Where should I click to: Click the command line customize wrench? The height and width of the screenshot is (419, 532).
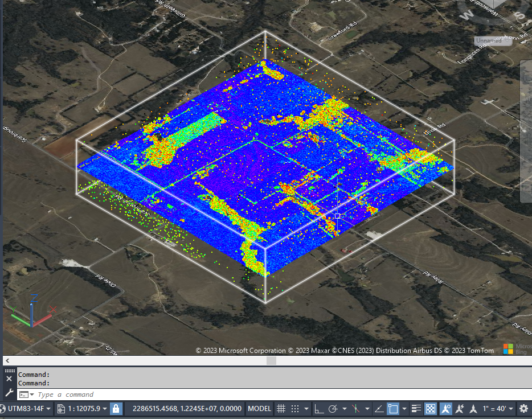[9, 394]
